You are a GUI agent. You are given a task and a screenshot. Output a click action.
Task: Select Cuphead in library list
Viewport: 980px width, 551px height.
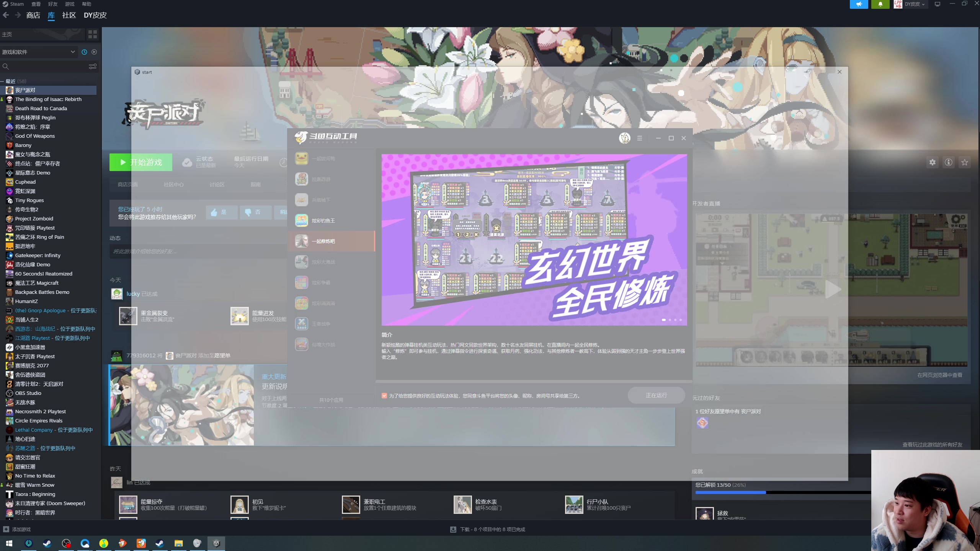(x=48, y=182)
